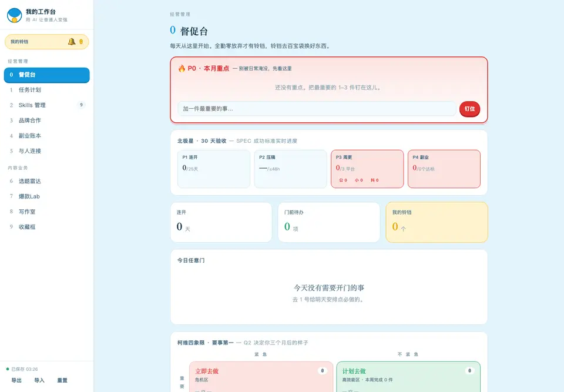This screenshot has width=564, height=392.
Task: Click the workbench logo avatar
Action: (14, 15)
